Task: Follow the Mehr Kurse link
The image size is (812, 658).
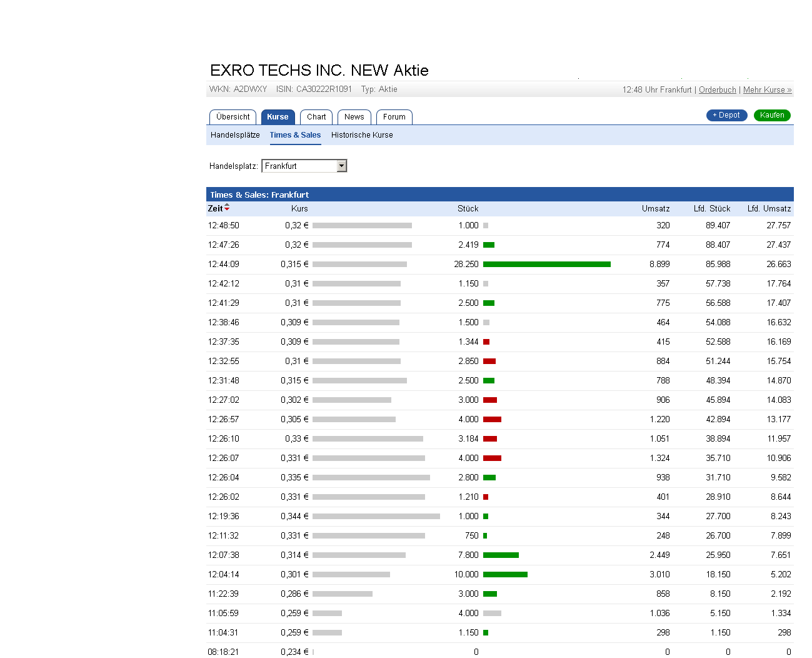Action: [767, 90]
